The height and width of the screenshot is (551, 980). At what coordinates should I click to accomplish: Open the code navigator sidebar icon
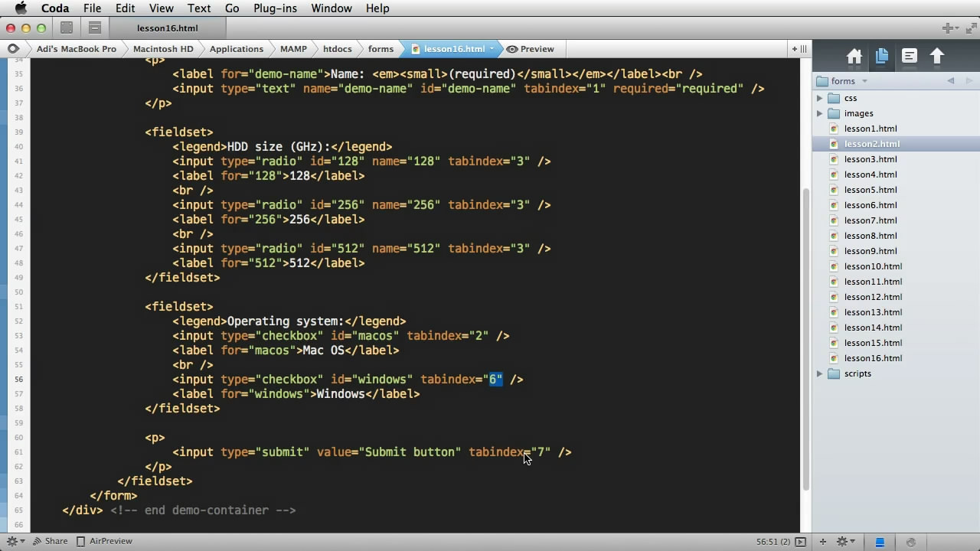[x=910, y=57]
